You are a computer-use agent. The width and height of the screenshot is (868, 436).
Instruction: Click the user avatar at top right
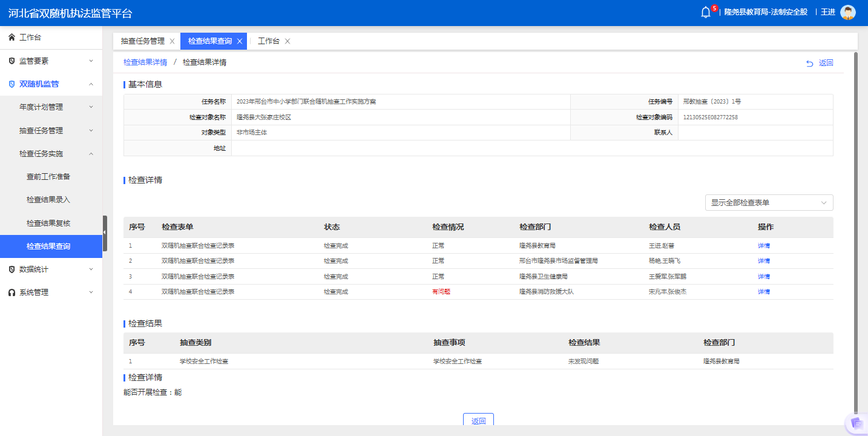[847, 12]
